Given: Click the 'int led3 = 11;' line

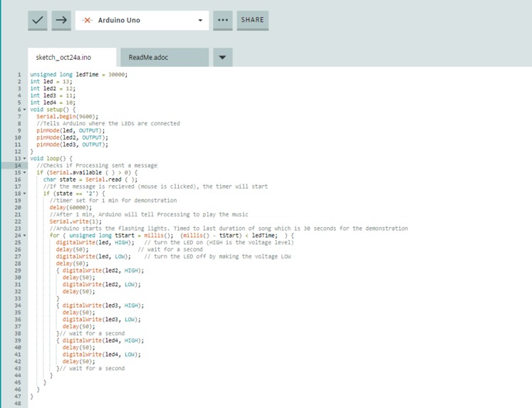Looking at the screenshot, I should pyautogui.click(x=53, y=95).
